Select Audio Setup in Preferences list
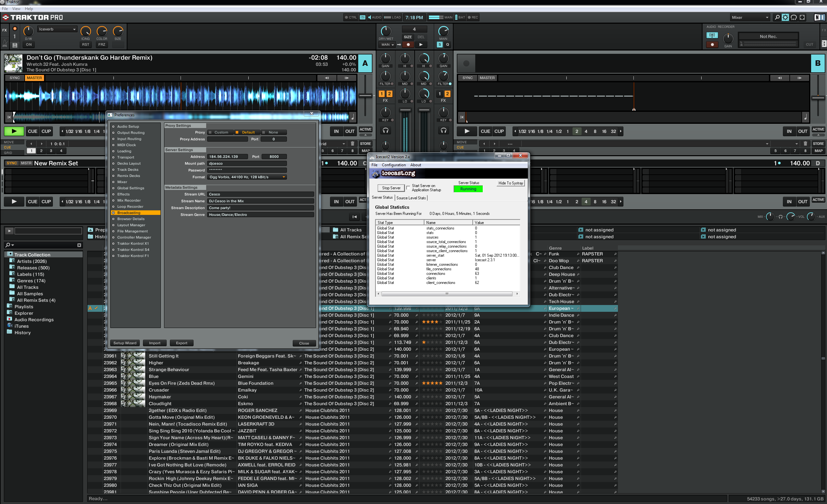827x504 pixels. pyautogui.click(x=128, y=126)
